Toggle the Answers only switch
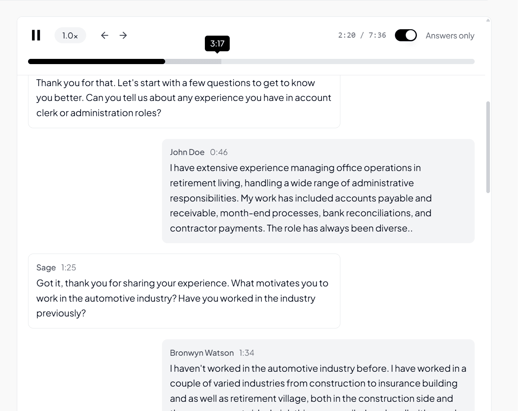 pos(406,35)
